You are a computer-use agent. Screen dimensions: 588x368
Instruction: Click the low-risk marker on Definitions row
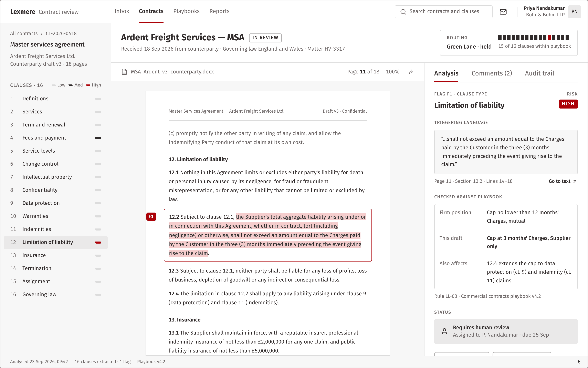98,99
